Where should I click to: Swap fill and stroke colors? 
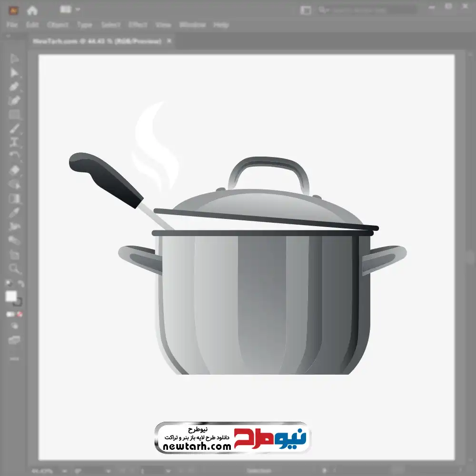(20, 284)
